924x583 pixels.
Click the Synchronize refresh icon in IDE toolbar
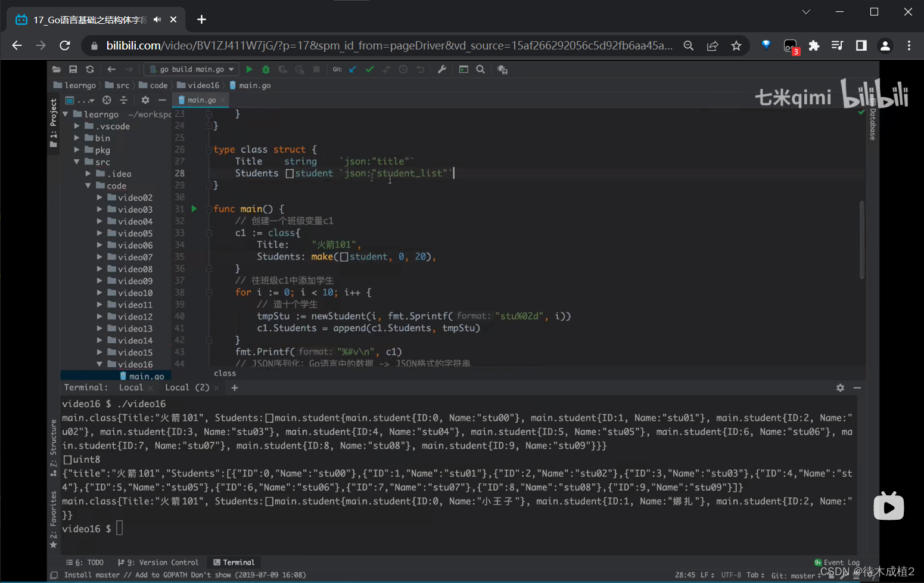point(90,70)
